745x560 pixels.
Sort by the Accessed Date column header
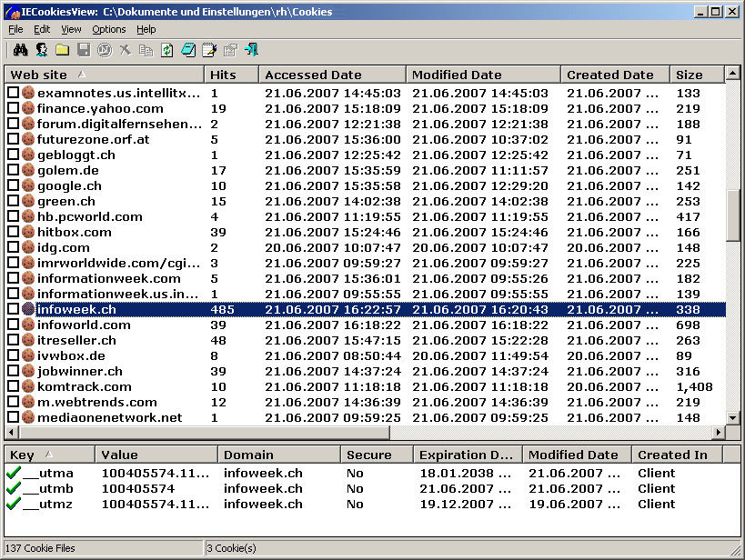(333, 75)
